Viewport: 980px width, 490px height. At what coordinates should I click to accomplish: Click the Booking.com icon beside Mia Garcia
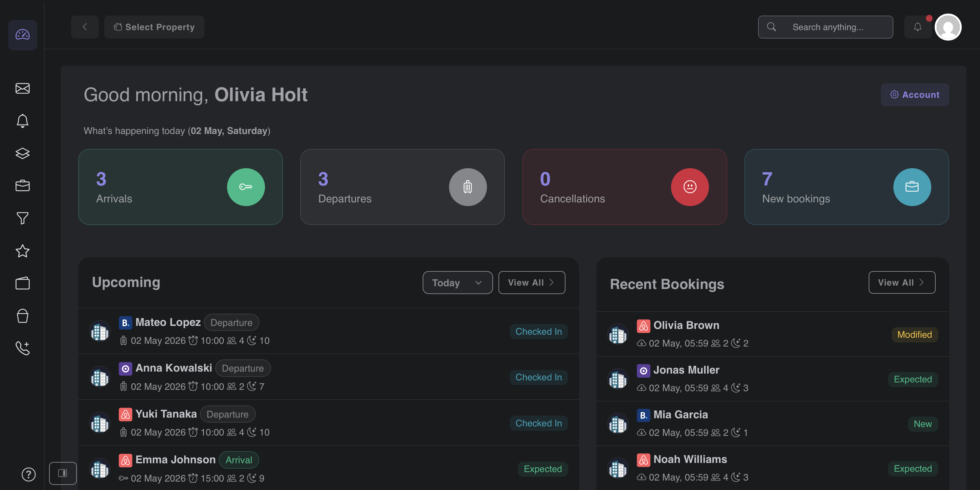[x=643, y=415]
